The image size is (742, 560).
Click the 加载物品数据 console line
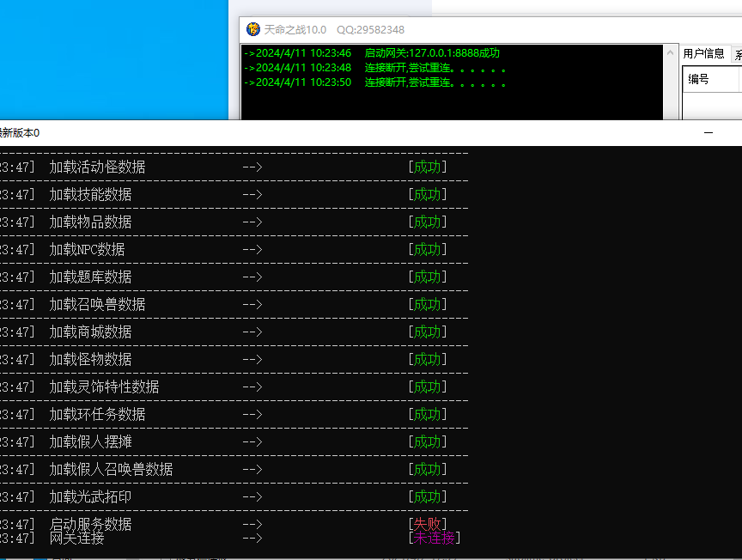coord(223,222)
